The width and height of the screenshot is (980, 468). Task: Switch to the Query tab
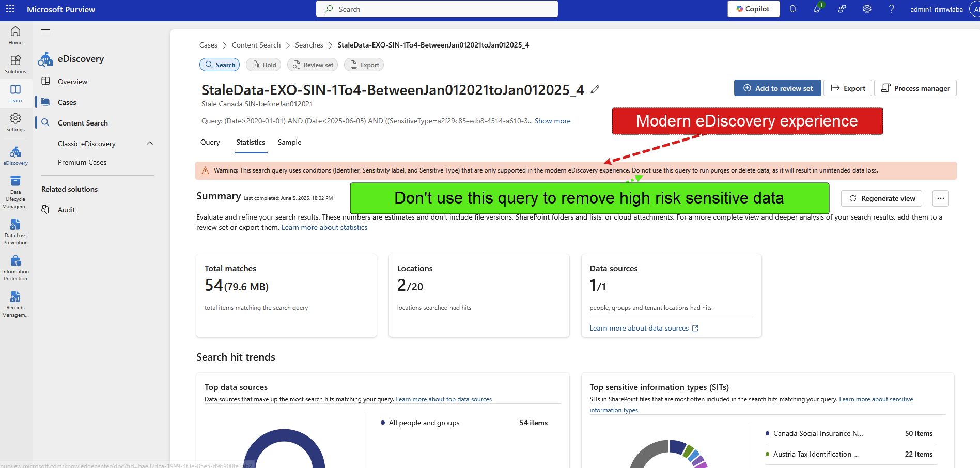(210, 142)
